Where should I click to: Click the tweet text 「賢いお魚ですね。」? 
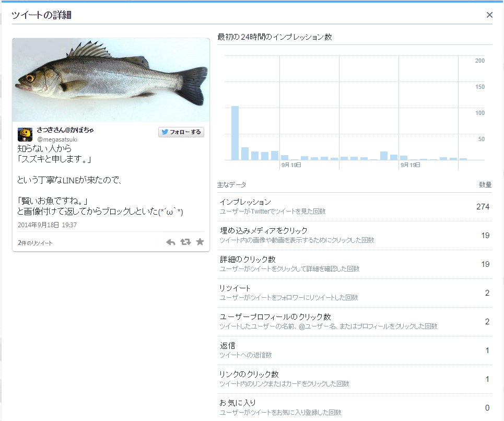[53, 201]
